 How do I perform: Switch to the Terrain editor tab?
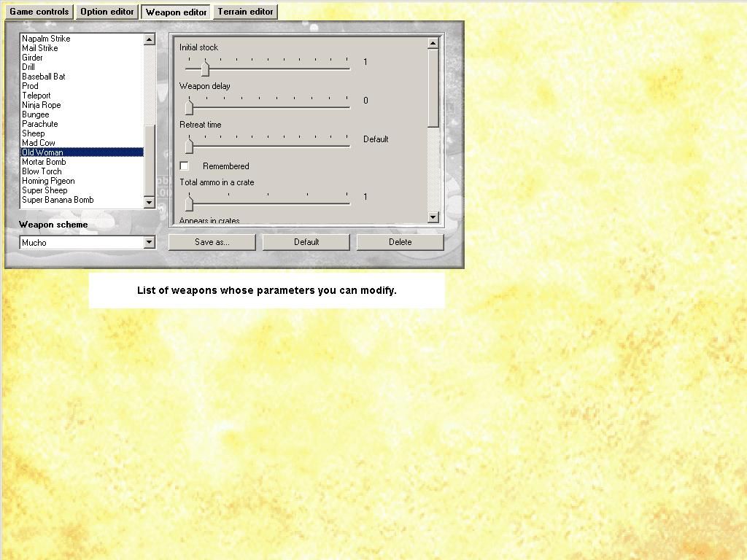tap(245, 12)
